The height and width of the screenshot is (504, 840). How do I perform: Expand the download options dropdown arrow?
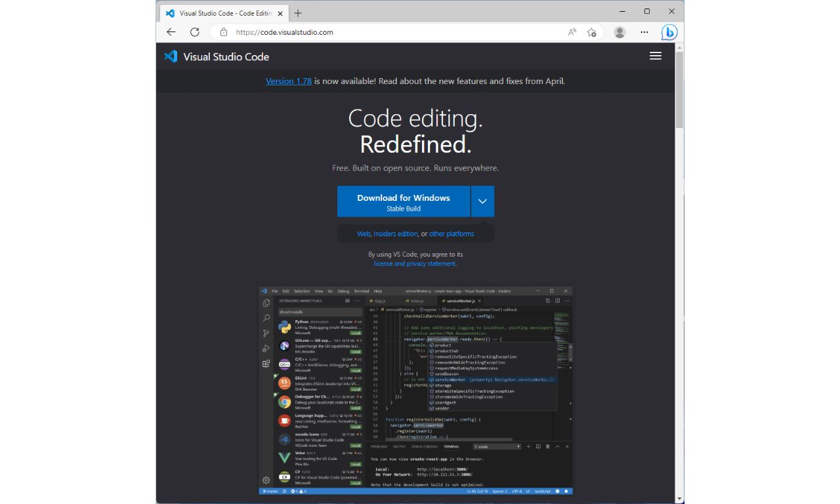tap(482, 201)
